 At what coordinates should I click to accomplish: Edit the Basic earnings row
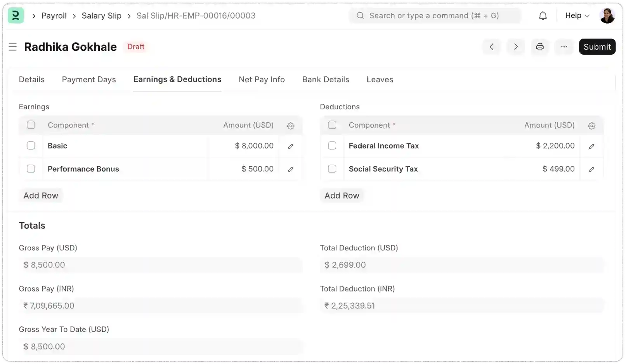pyautogui.click(x=290, y=146)
